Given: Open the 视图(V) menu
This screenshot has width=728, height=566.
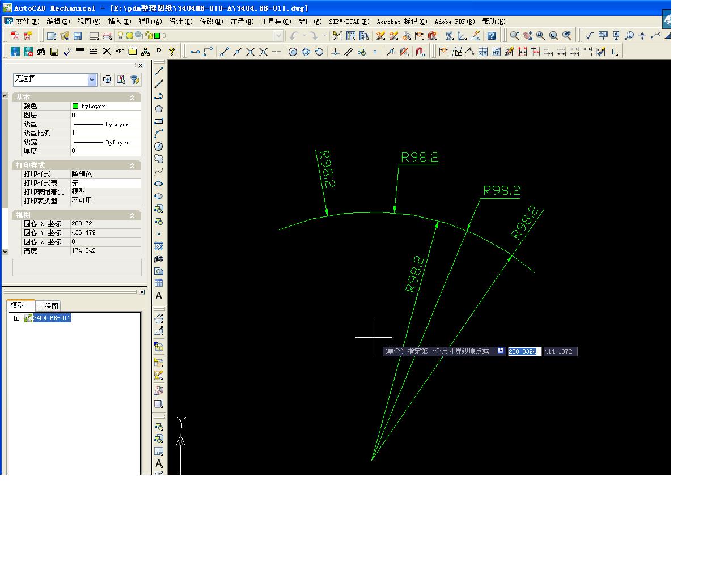Looking at the screenshot, I should pyautogui.click(x=89, y=22).
